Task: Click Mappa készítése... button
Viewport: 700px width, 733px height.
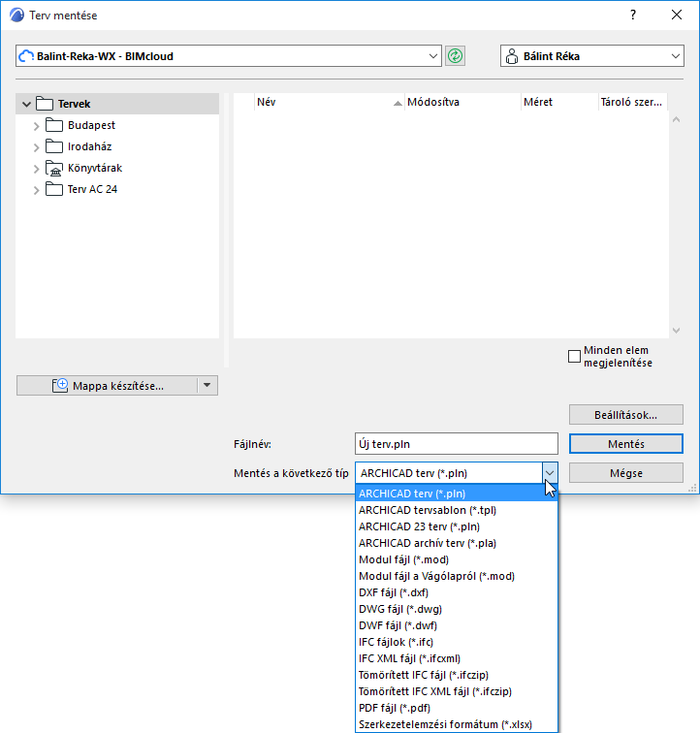Action: [x=107, y=385]
